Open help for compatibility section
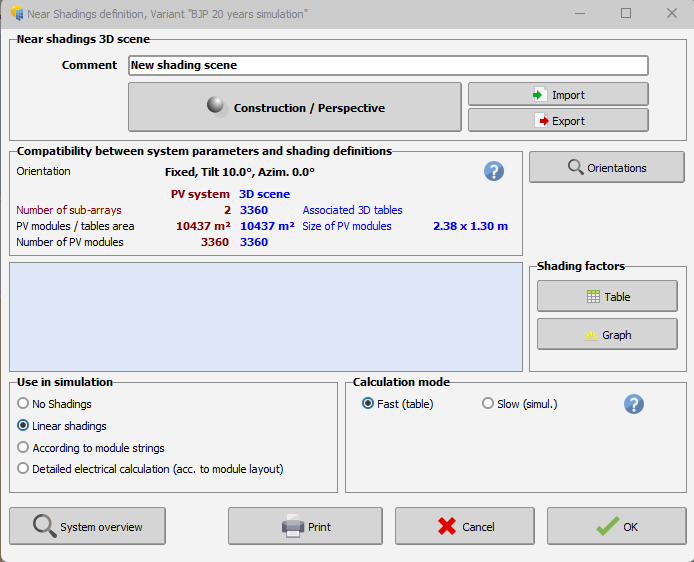 [494, 171]
